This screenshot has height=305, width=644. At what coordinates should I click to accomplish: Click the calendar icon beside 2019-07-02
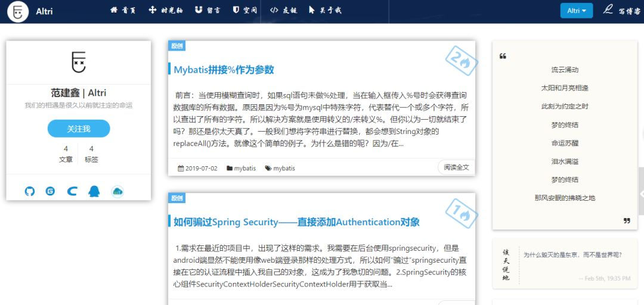click(181, 169)
